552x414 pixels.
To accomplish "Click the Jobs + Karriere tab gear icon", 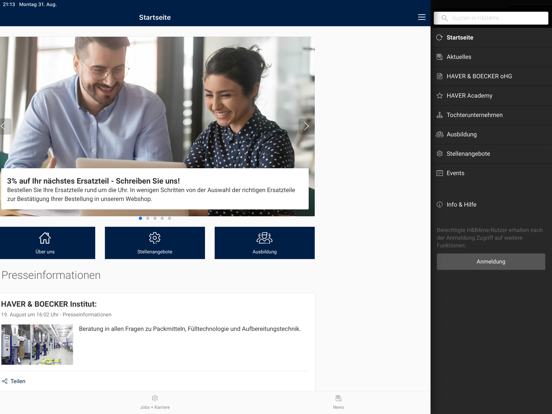I will tap(155, 398).
